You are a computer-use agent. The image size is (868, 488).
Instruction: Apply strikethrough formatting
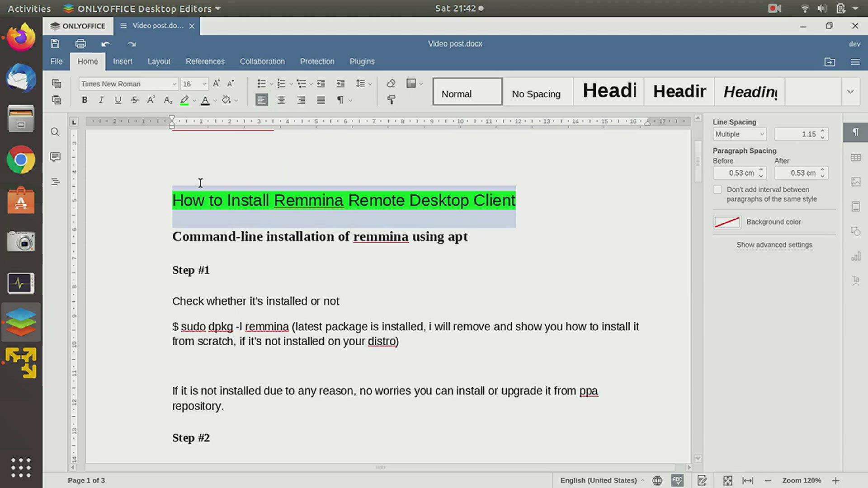(134, 100)
